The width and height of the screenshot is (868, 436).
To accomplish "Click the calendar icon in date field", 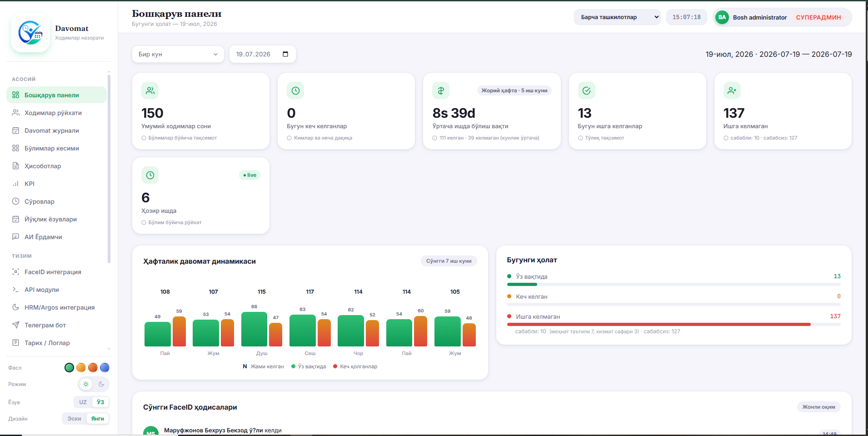I will tap(285, 54).
